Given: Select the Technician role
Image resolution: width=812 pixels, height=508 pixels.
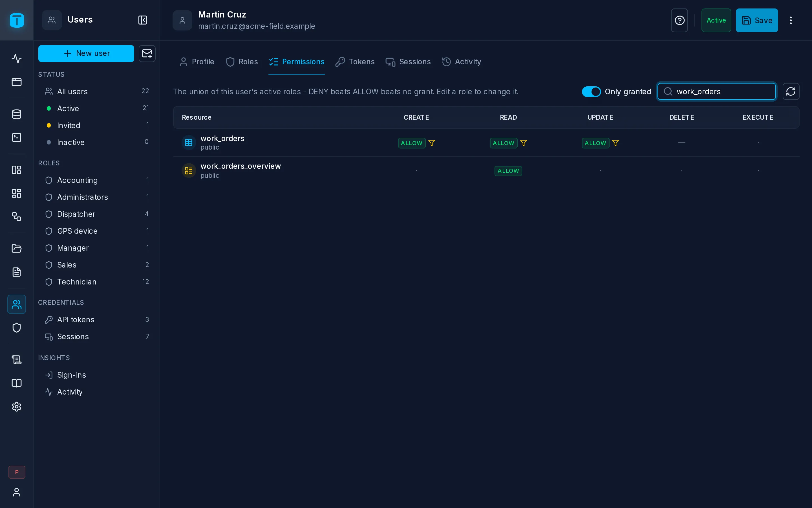Looking at the screenshot, I should coord(97,282).
